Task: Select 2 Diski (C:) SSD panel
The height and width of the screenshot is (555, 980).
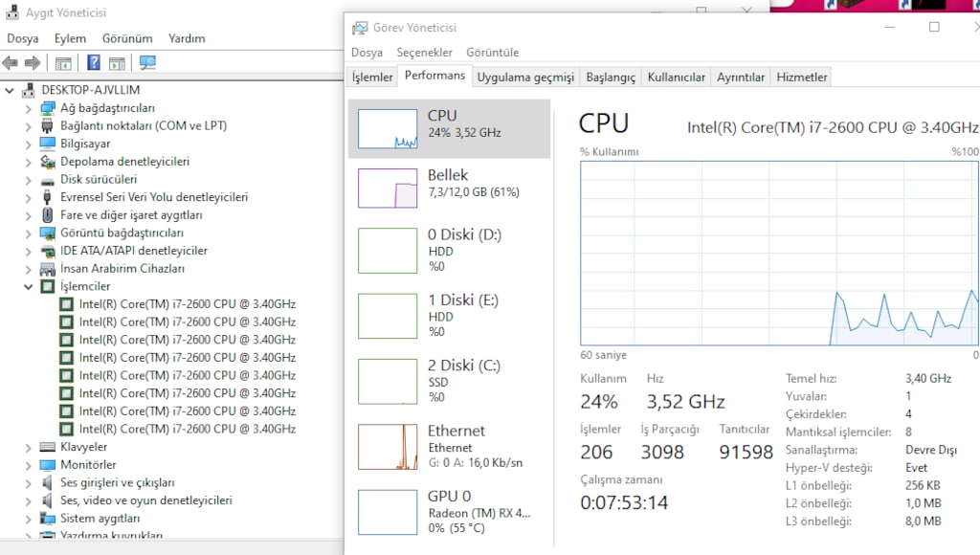Action: [x=450, y=381]
